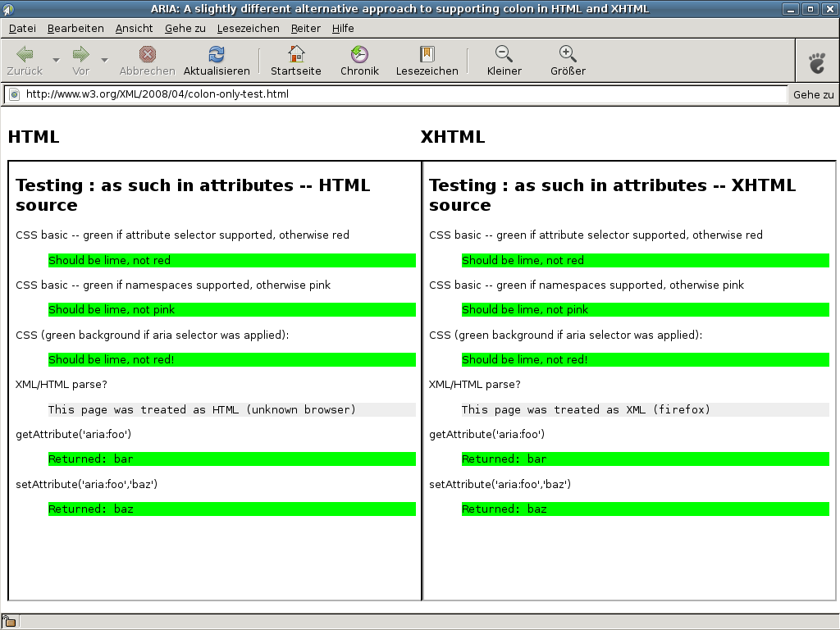Open the Lesezeichen bookmarks toolbar icon
The image size is (840, 630).
(x=427, y=53)
